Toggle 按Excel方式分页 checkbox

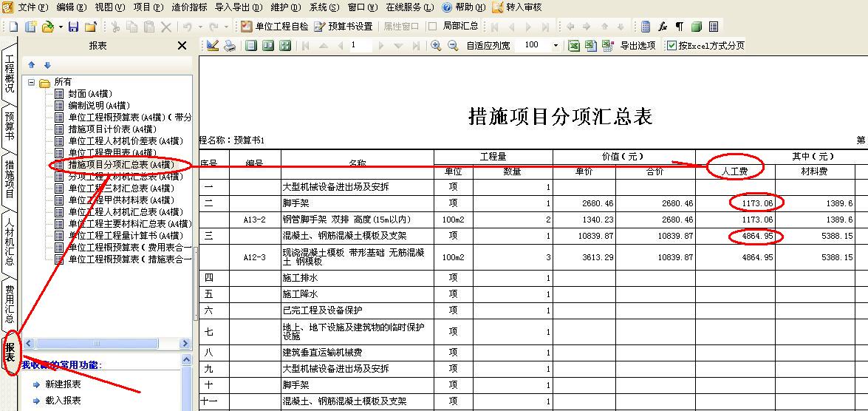(671, 46)
